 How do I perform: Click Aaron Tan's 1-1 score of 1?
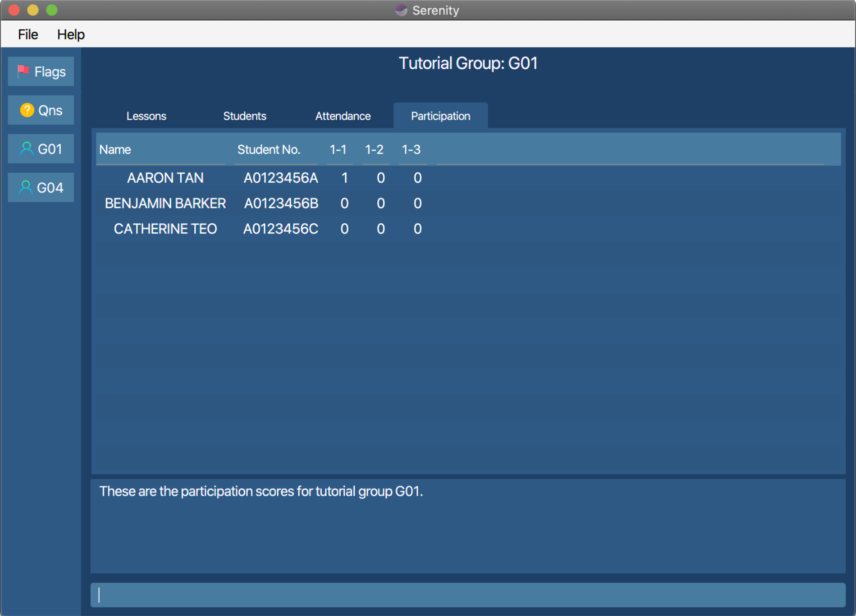(x=345, y=178)
